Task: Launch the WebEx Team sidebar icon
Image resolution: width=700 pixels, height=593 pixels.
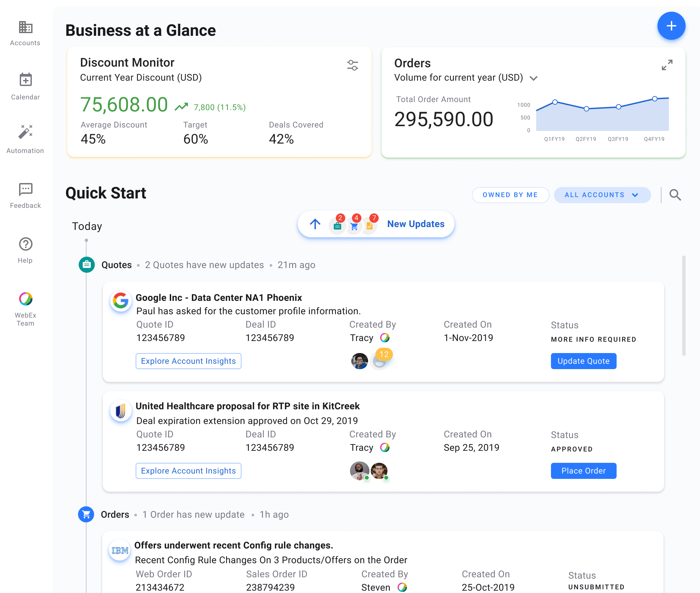Action: [25, 299]
